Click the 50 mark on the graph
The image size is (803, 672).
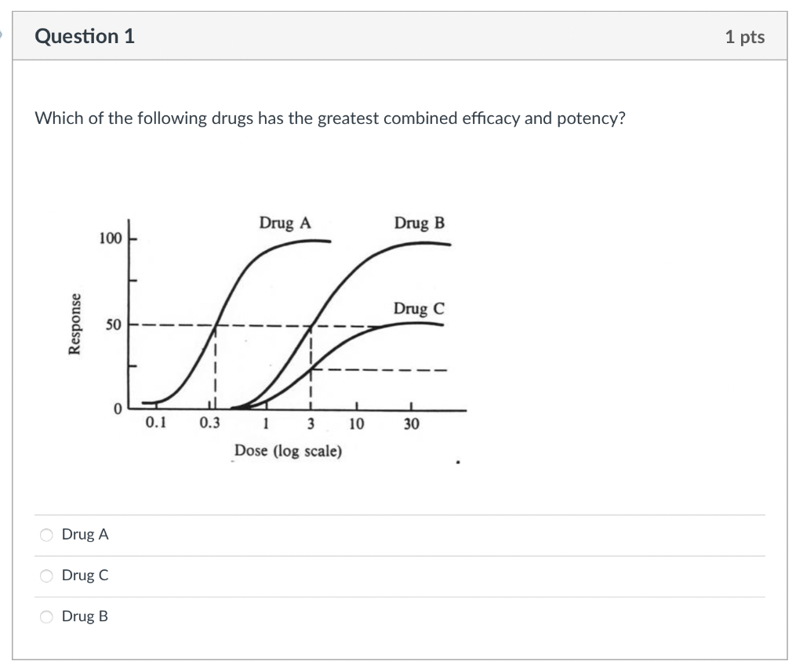tap(115, 325)
